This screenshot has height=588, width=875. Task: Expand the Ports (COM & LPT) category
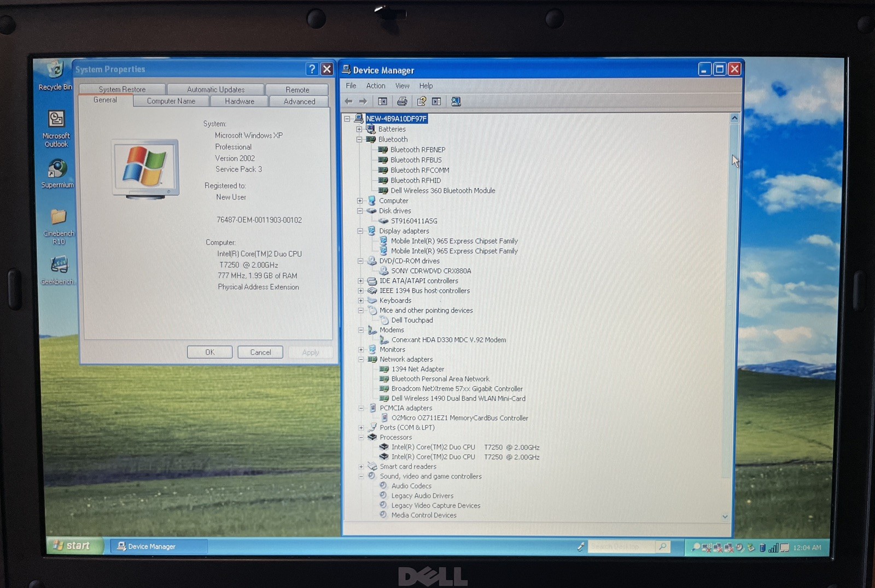[x=361, y=428]
